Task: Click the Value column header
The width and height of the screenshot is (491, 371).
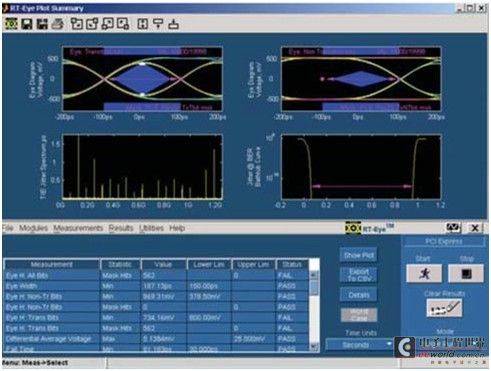Action: (163, 265)
